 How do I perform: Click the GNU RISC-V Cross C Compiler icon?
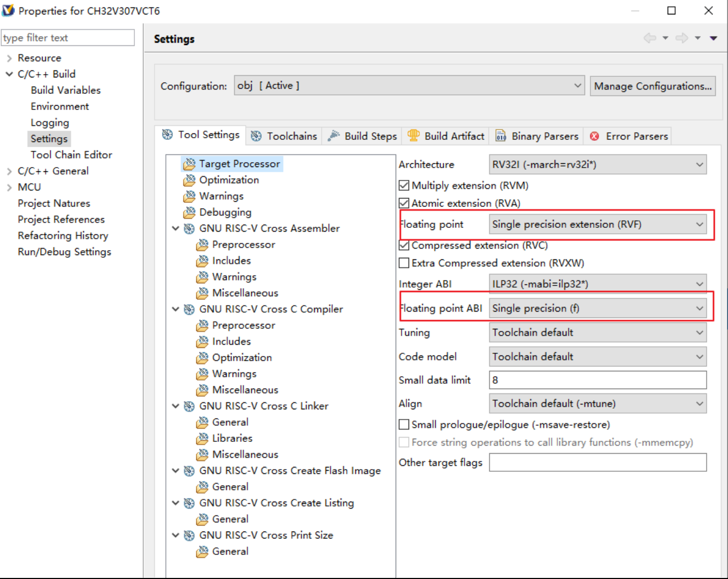tap(189, 310)
